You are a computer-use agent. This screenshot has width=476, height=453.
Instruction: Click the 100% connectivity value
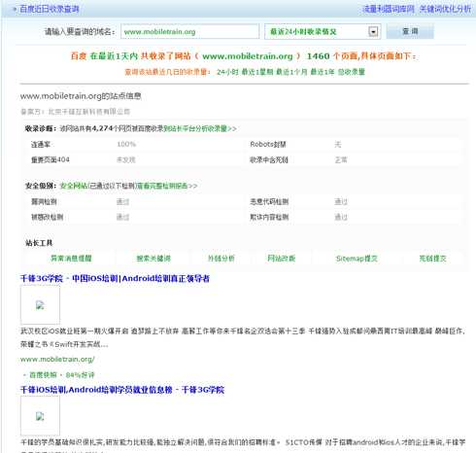click(126, 144)
